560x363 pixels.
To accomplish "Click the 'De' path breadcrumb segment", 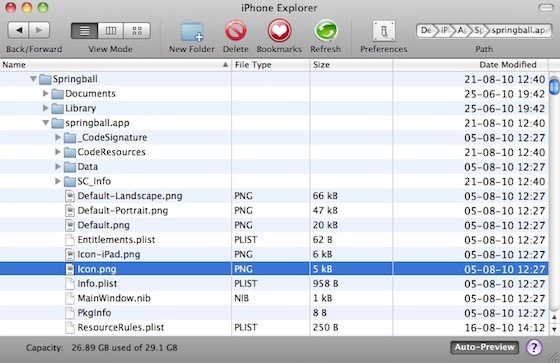I will pos(426,30).
